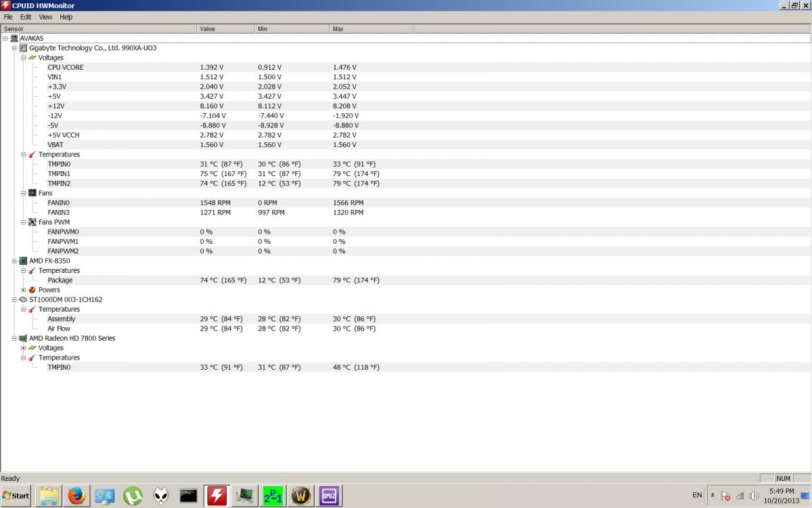Open the foobar2000 alien-head taskbar icon
Viewport: 812px width, 508px height.
(161, 496)
